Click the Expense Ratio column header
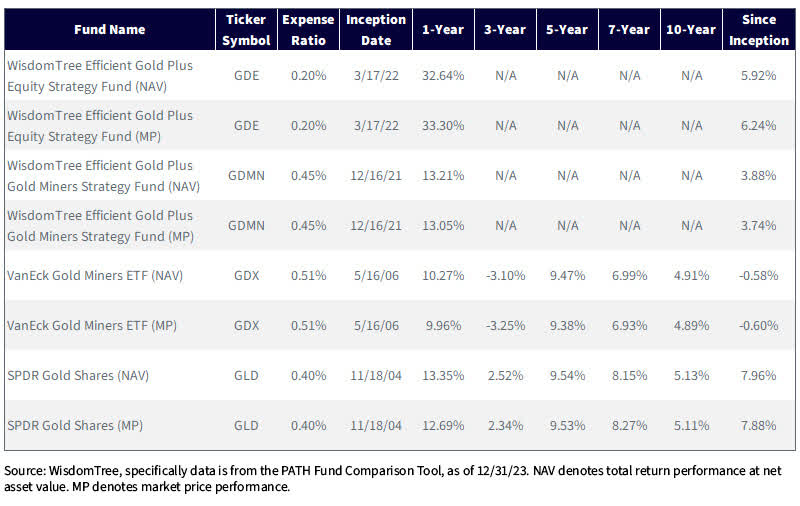 click(306, 30)
